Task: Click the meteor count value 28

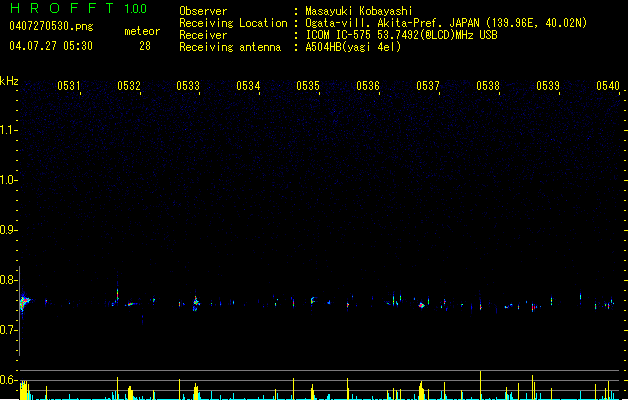Action: [x=145, y=46]
